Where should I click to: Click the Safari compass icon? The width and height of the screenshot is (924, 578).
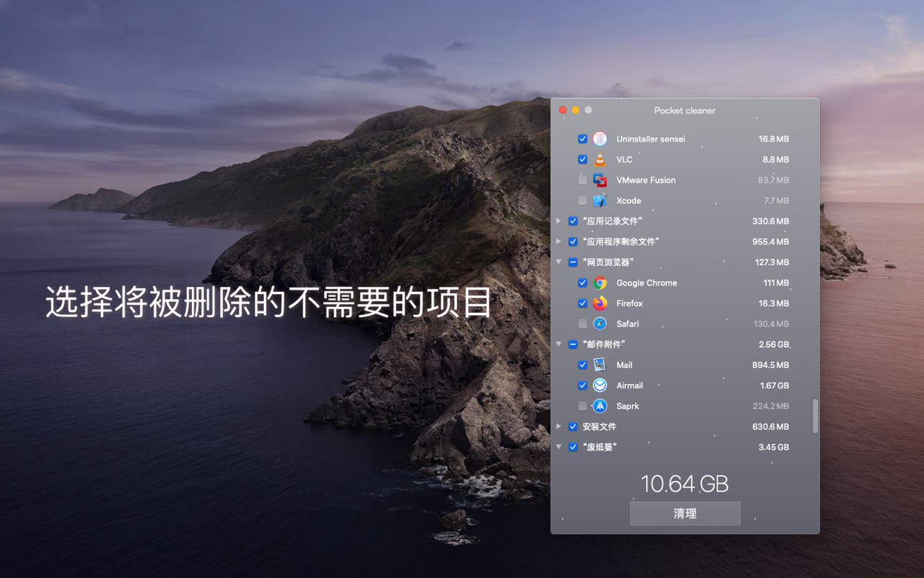pyautogui.click(x=600, y=324)
